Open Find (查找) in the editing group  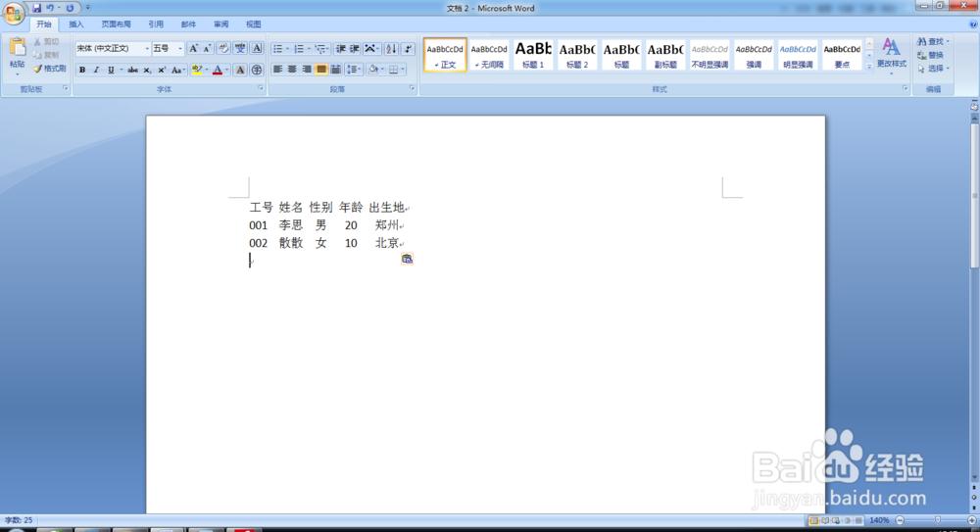[933, 41]
